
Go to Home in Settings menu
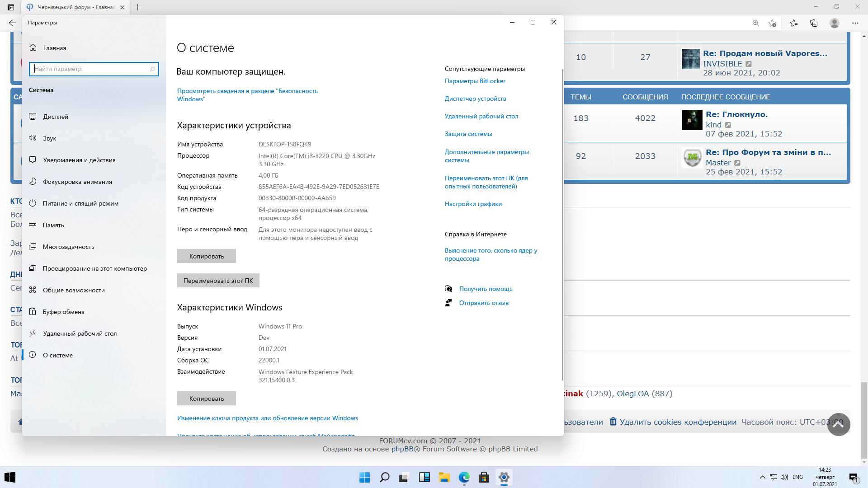(54, 48)
